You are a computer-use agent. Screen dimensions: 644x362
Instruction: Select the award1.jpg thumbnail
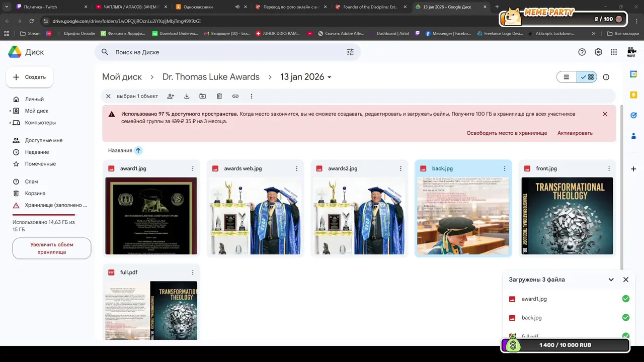151,216
